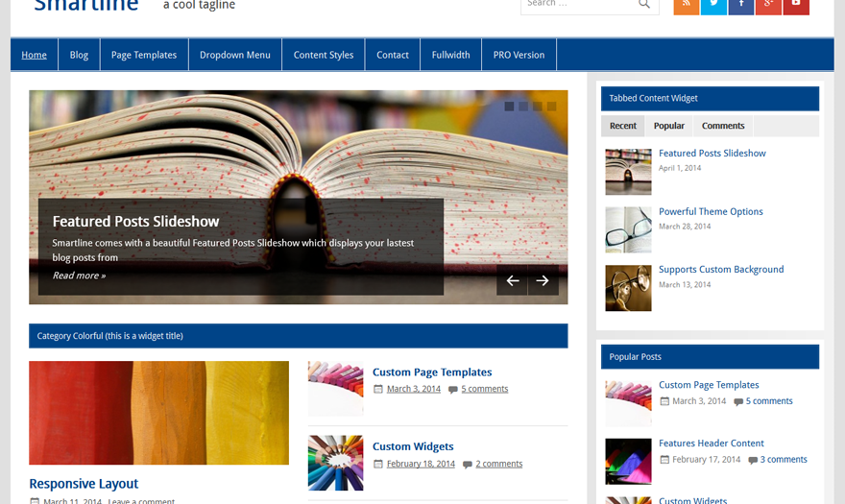
Task: Open the Facebook social icon
Action: point(741,6)
